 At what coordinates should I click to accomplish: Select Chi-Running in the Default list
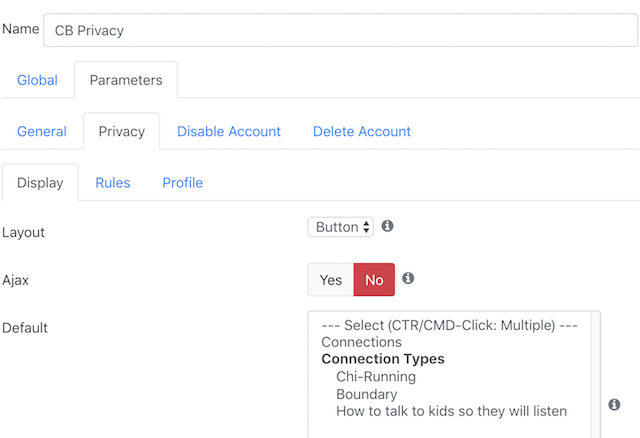(x=376, y=376)
